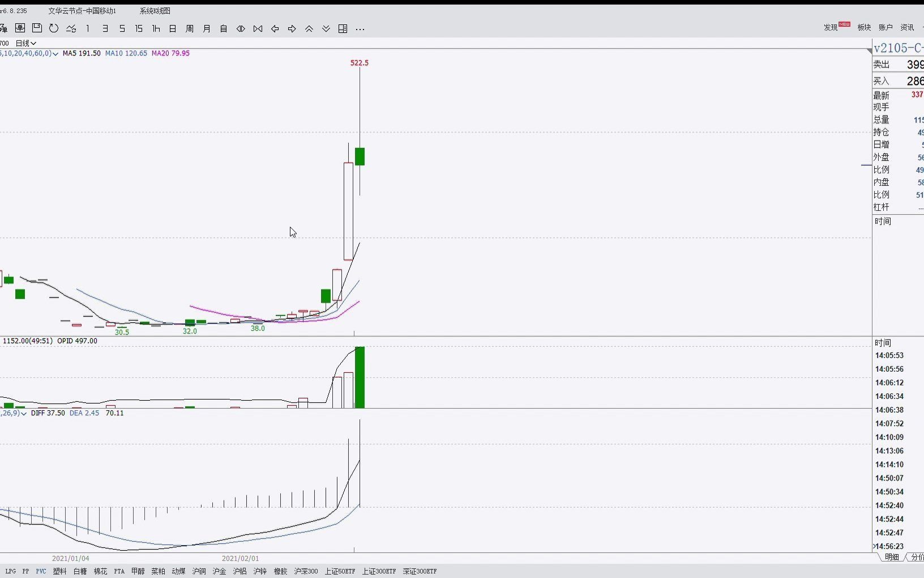Select the 沪金 bottom tab
Viewport: 924px width, 578px height.
tap(219, 571)
